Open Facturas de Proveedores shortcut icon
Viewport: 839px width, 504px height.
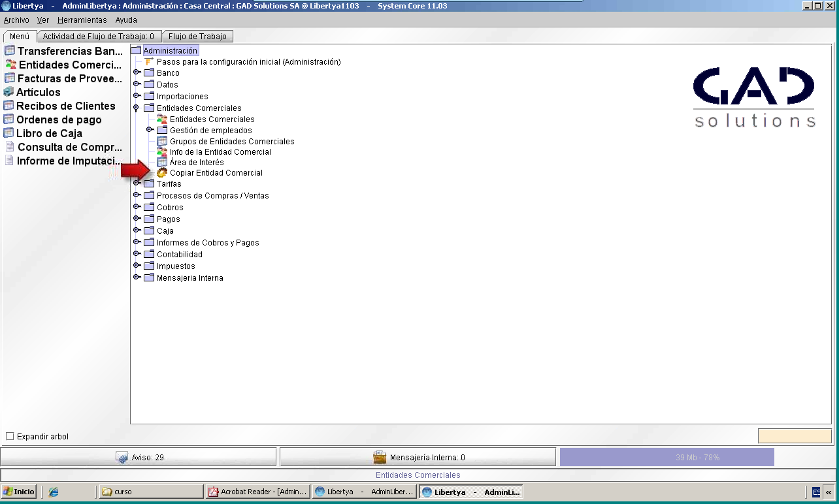(x=10, y=78)
